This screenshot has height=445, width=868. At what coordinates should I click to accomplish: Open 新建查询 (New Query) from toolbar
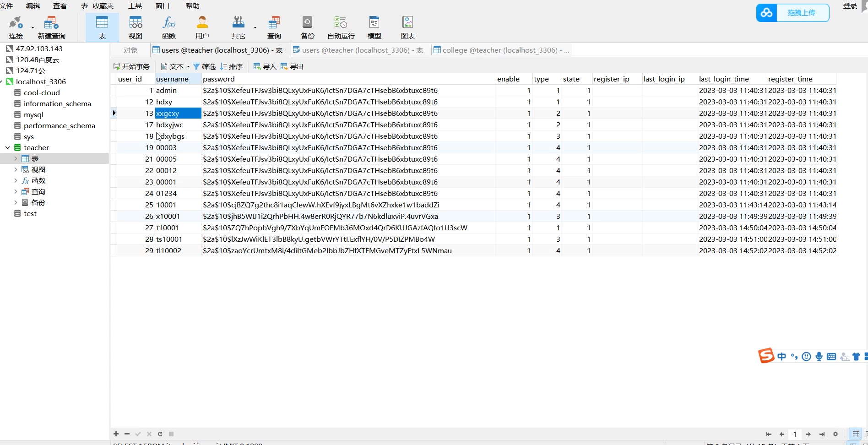(x=51, y=27)
